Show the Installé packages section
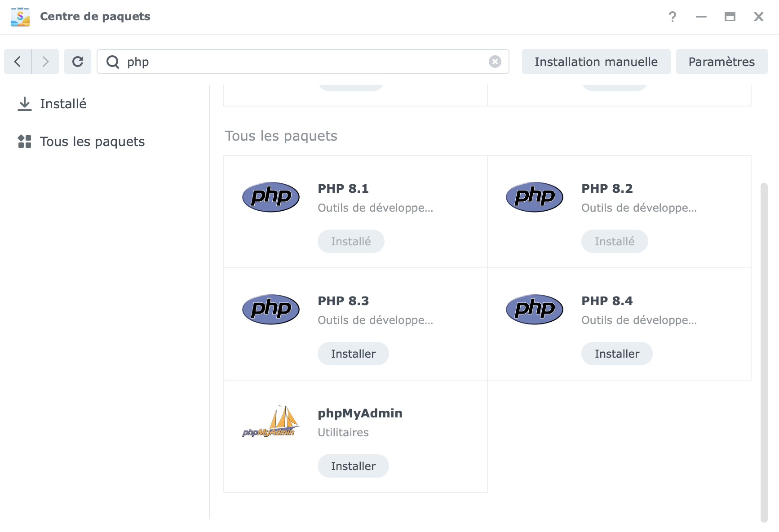Screen dimensions: 779x532 coord(63,104)
